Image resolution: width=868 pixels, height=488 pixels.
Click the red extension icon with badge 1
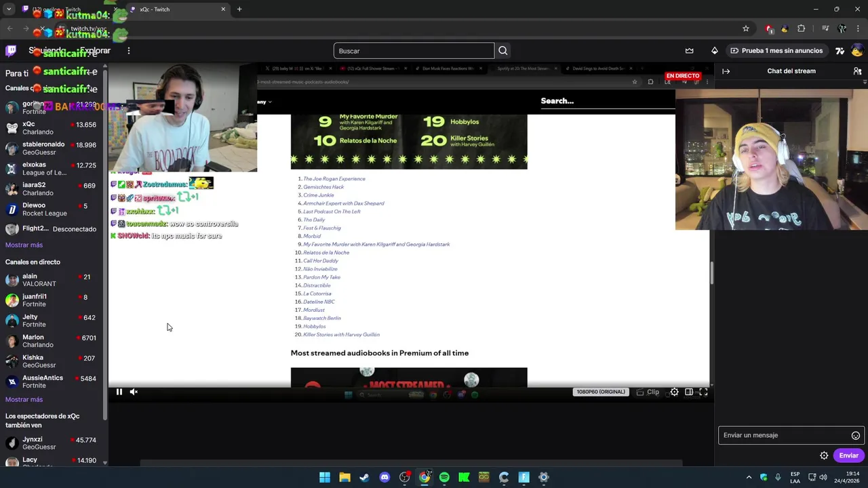(x=769, y=28)
